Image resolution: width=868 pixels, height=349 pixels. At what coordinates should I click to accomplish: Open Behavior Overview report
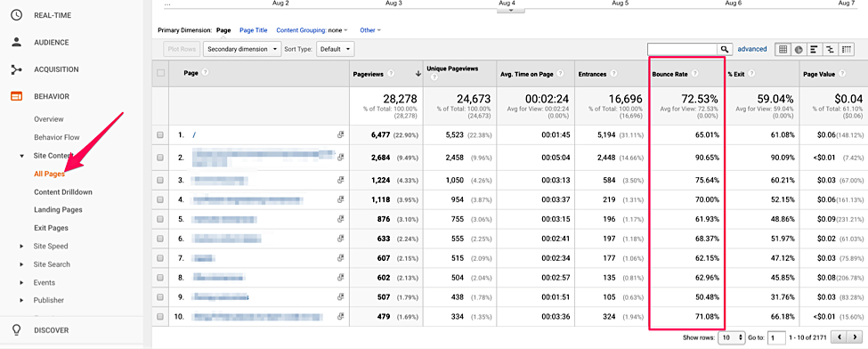tap(49, 119)
